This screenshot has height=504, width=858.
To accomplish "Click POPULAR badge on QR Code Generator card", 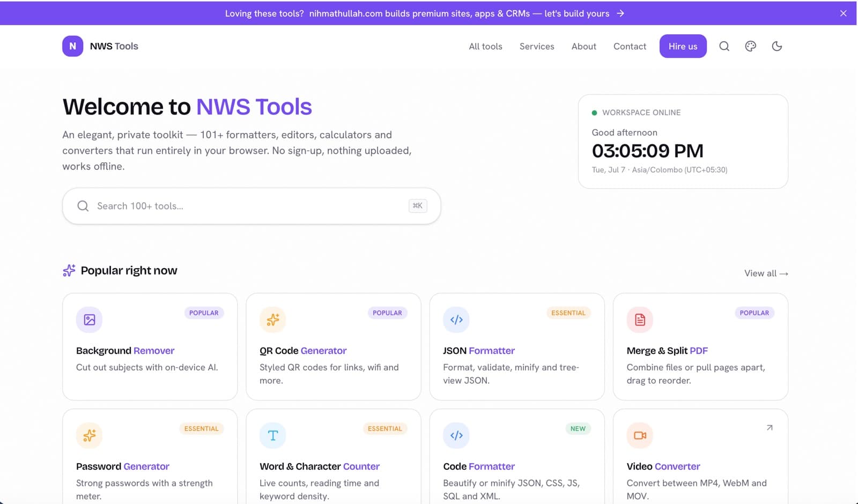I will pos(387,313).
